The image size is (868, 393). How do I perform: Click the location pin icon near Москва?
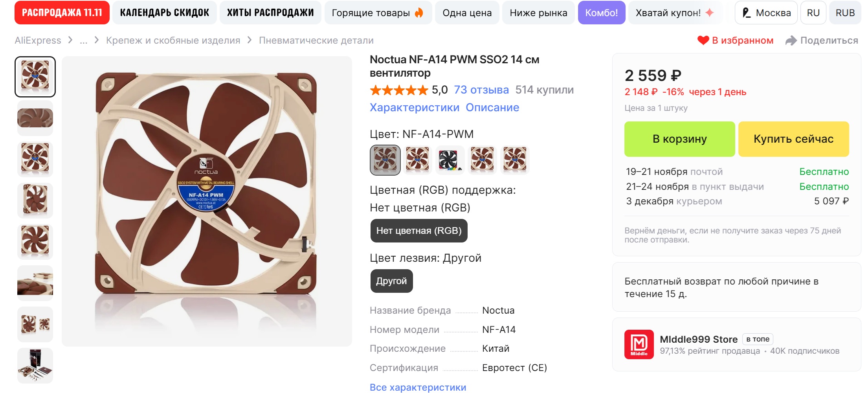[x=746, y=13]
